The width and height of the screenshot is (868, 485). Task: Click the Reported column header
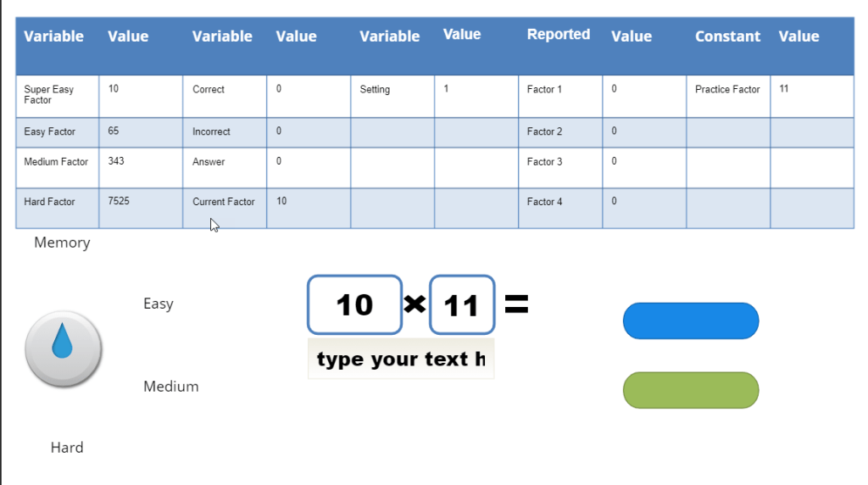tap(559, 35)
